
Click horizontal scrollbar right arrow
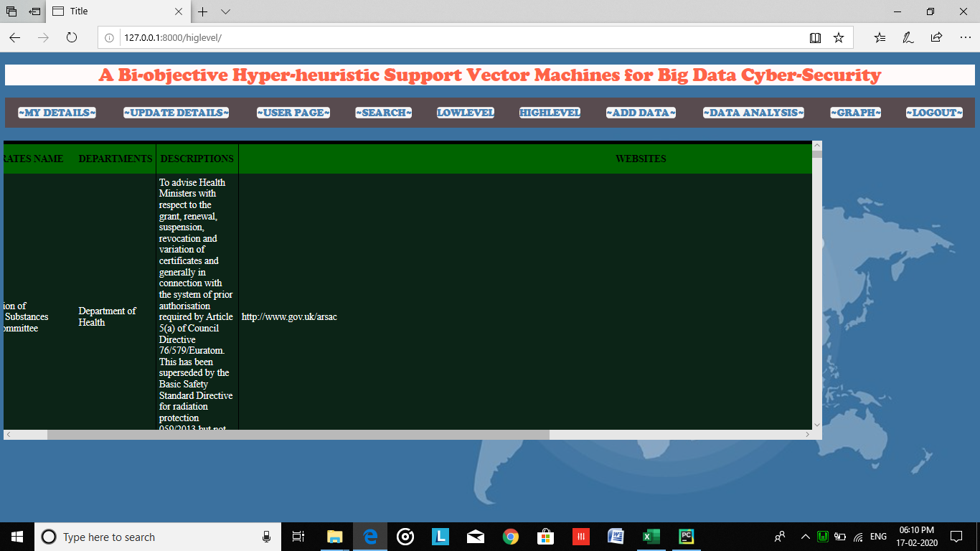(807, 435)
